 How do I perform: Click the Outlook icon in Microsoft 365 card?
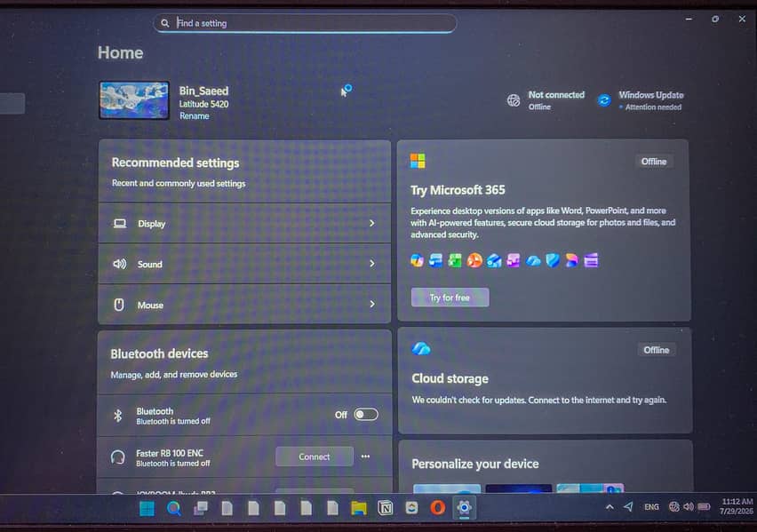[494, 261]
